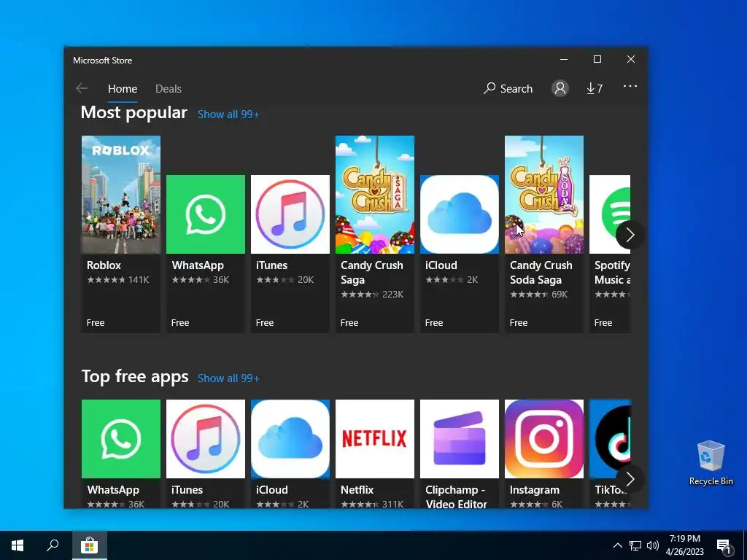Open Candy Crush Saga tile image
747x560 pixels.
(x=375, y=194)
